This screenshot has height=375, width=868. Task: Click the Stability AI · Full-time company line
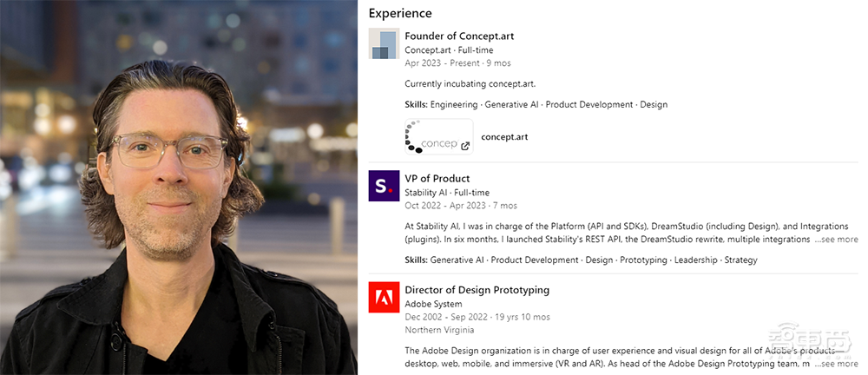pos(446,193)
